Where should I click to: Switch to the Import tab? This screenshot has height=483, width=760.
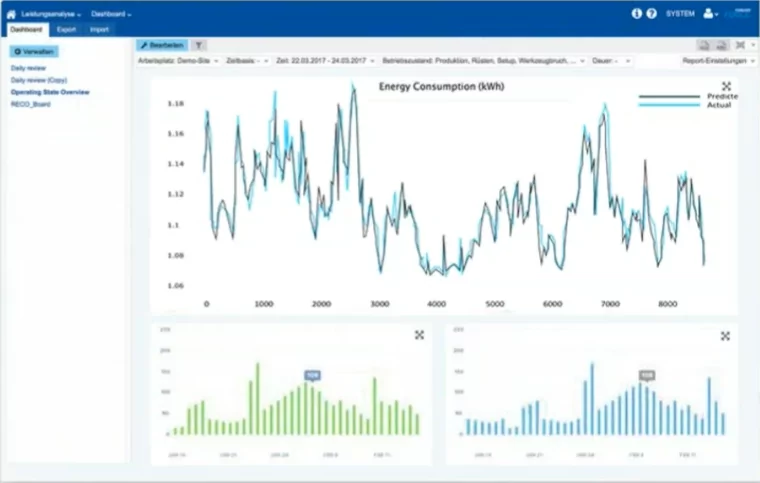click(100, 30)
